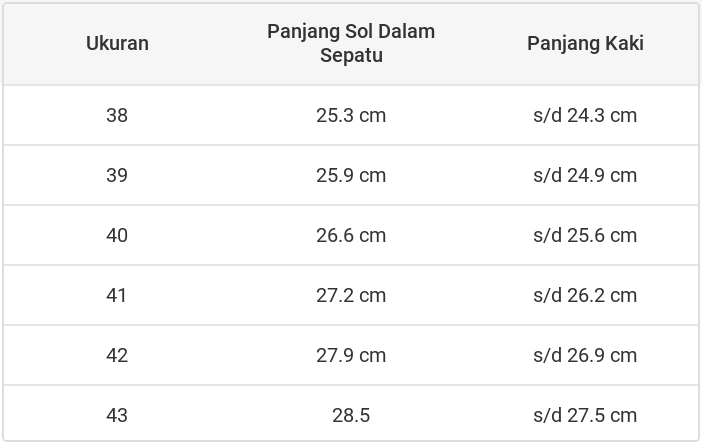The width and height of the screenshot is (702, 444).
Task: Select size 42 cell
Action: tap(117, 355)
